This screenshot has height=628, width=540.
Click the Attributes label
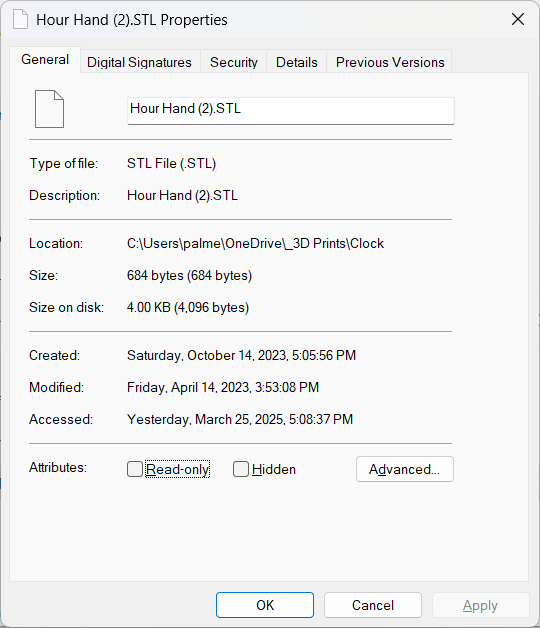point(58,467)
